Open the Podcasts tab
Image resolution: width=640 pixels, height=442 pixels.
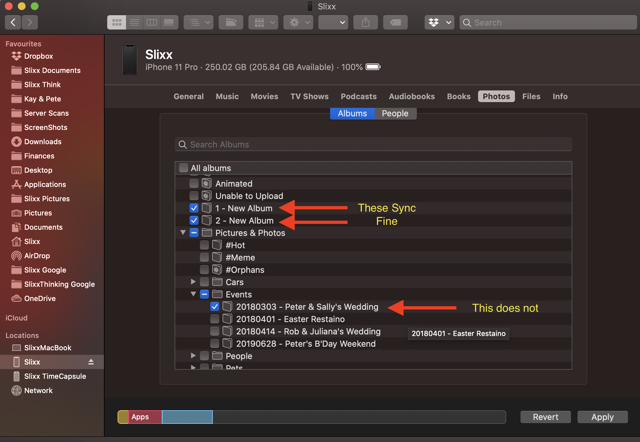click(x=358, y=96)
